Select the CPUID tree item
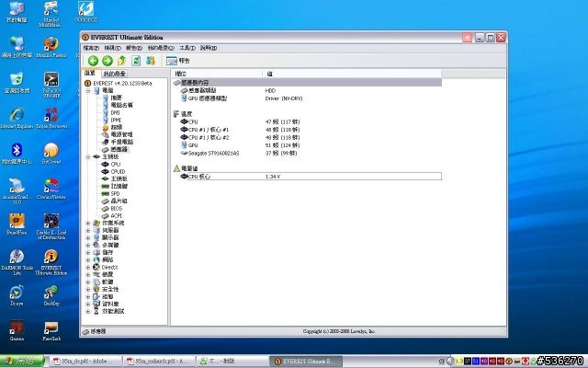 (118, 172)
